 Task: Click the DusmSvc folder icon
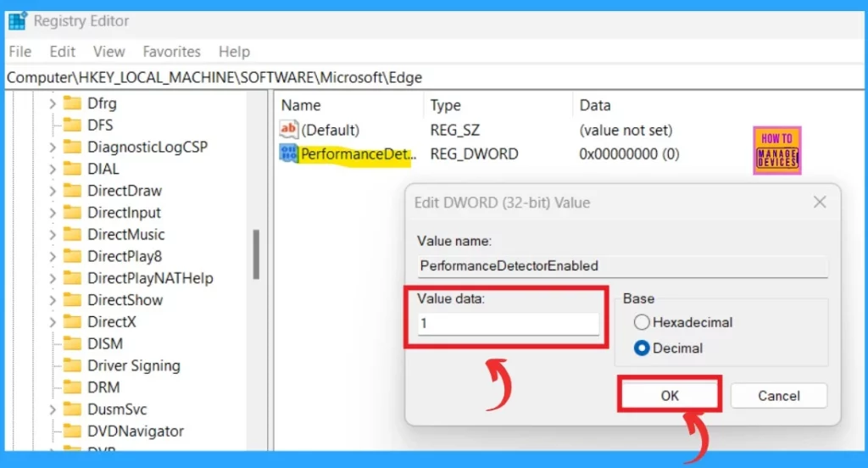[x=72, y=409]
